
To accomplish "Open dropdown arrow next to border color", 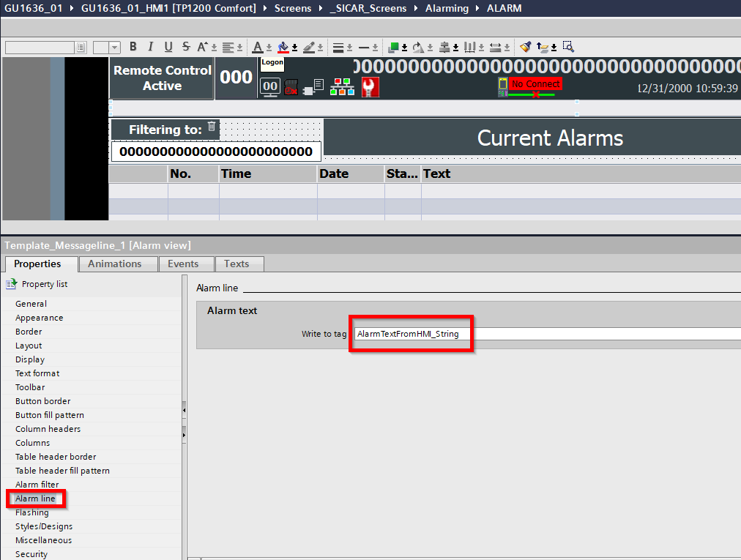I will (x=321, y=48).
